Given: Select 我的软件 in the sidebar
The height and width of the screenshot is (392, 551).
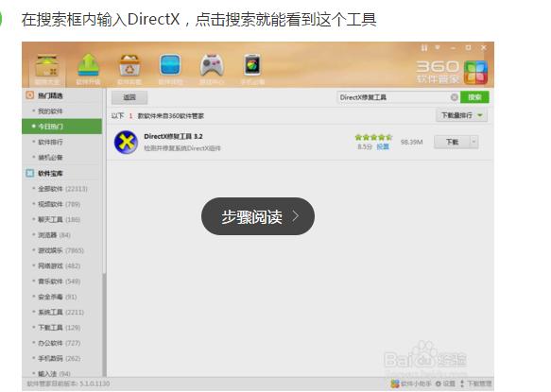Looking at the screenshot, I should click(x=50, y=111).
